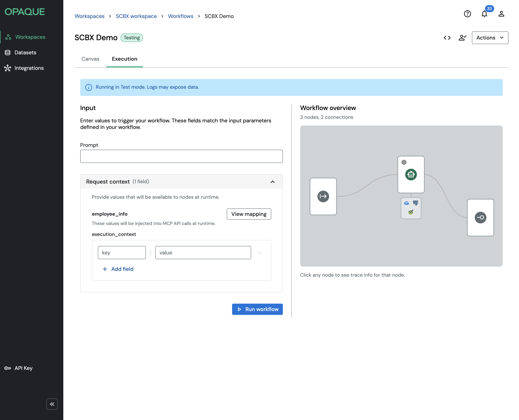Open the Actions dropdown
This screenshot has height=420, width=519.
(490, 38)
